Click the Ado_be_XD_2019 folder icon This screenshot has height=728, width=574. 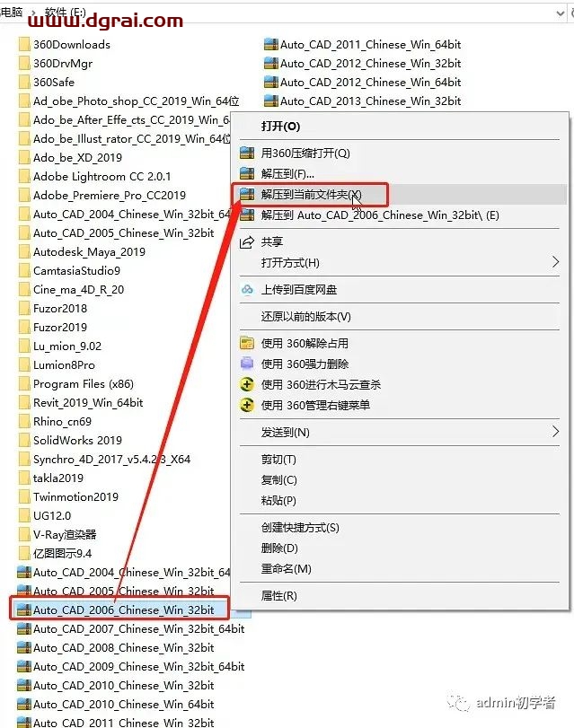pos(23,157)
